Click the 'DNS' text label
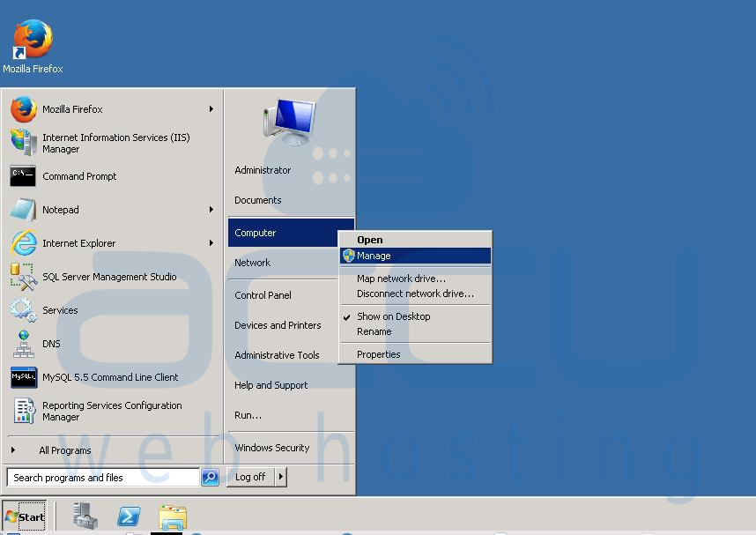756x535 pixels. pos(51,344)
